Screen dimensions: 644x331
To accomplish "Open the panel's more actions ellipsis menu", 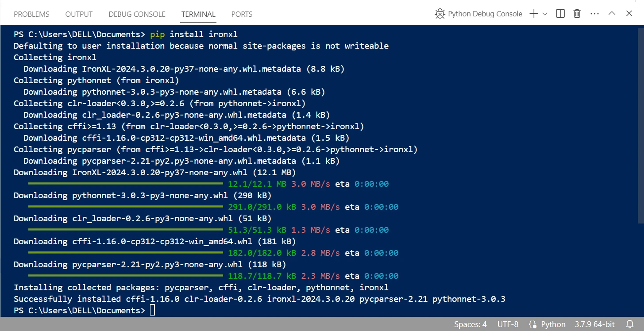I will click(x=594, y=14).
